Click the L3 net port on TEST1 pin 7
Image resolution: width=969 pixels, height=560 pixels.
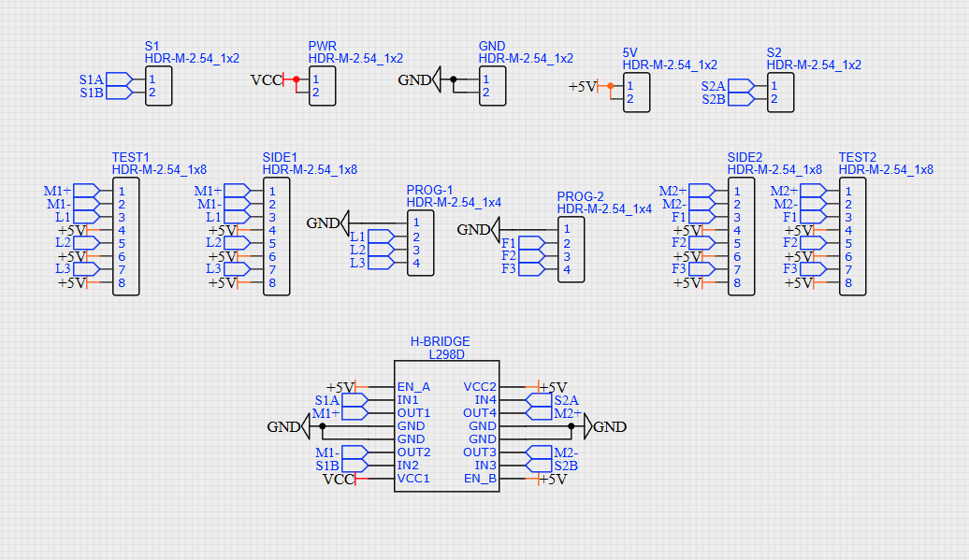[78, 269]
